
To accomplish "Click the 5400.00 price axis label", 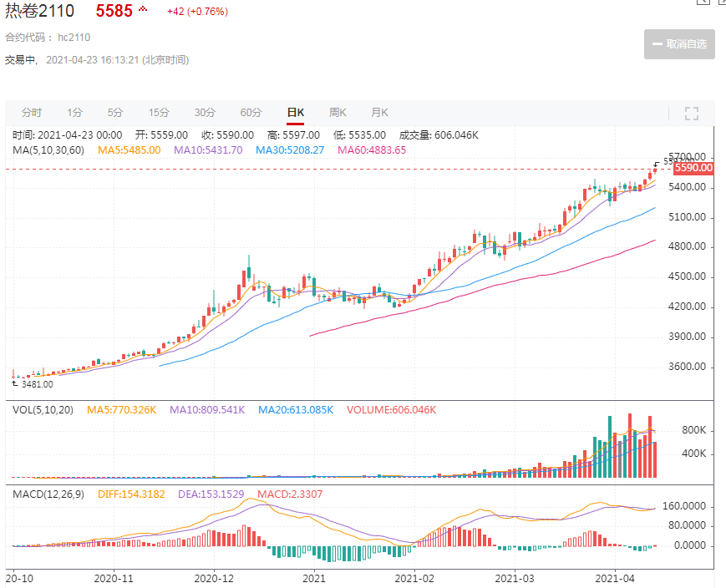I will [x=687, y=187].
